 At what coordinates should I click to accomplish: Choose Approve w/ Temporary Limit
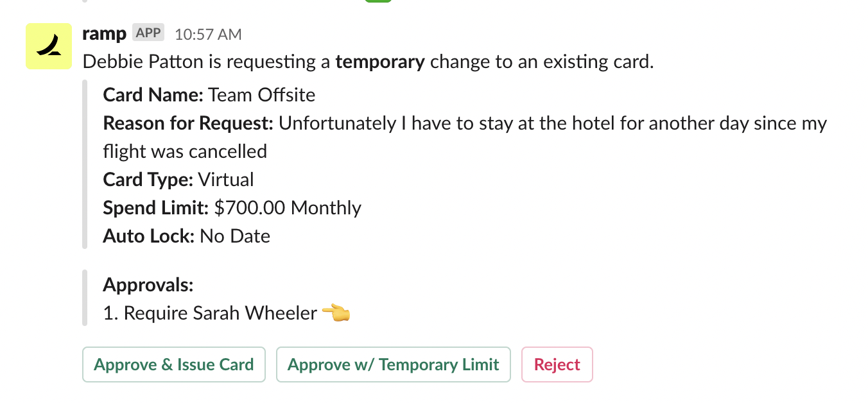pos(394,364)
